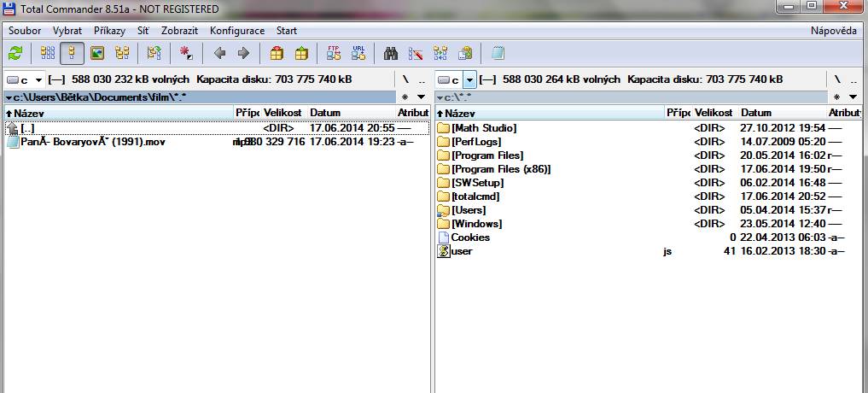
Task: Select the [Windows] folder
Action: pos(648,224)
